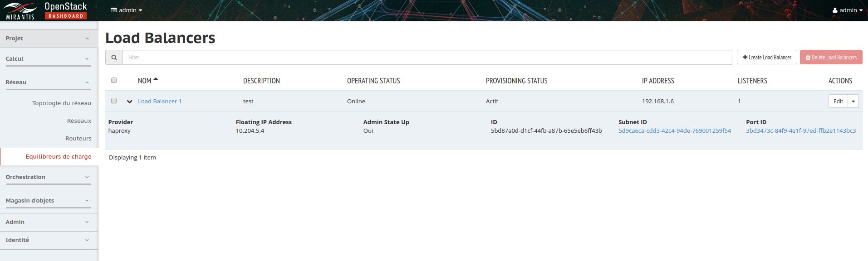Collapse the Réseau sidebar section
The image size is (868, 261).
[49, 82]
